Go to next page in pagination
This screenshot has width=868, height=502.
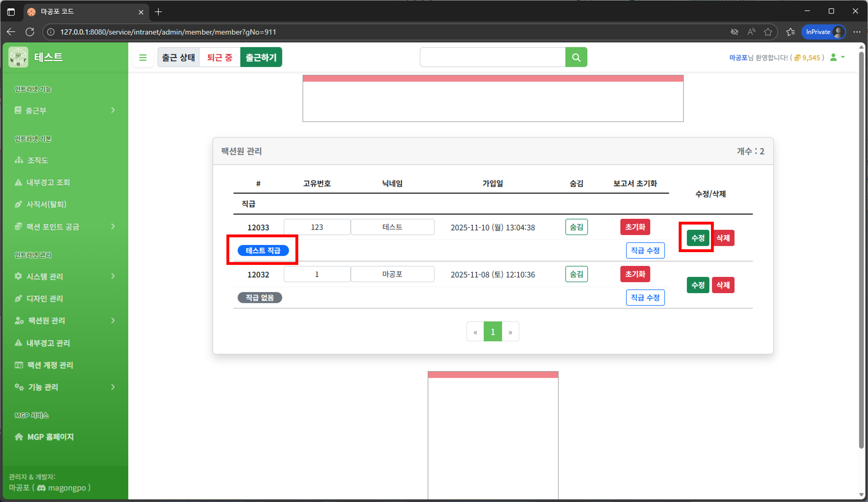[510, 332]
